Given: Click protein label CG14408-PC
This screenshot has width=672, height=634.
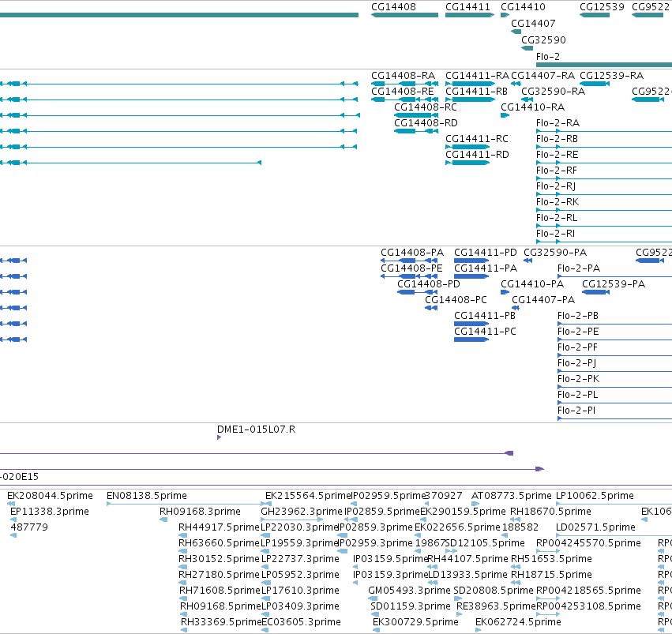Looking at the screenshot, I should [456, 300].
